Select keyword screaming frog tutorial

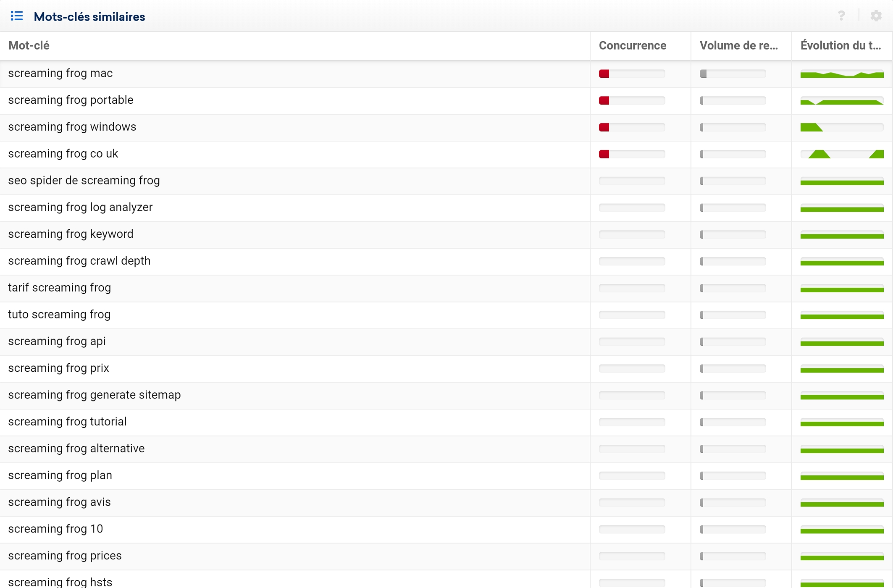67,422
